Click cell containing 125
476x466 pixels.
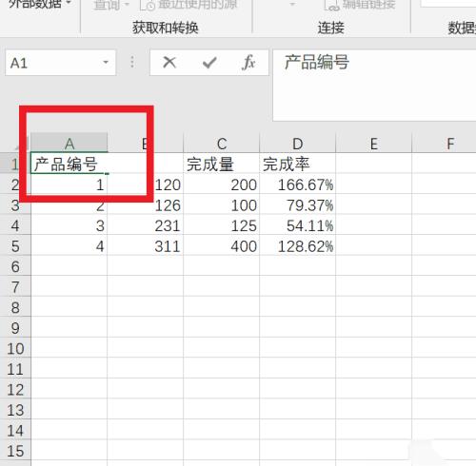222,225
